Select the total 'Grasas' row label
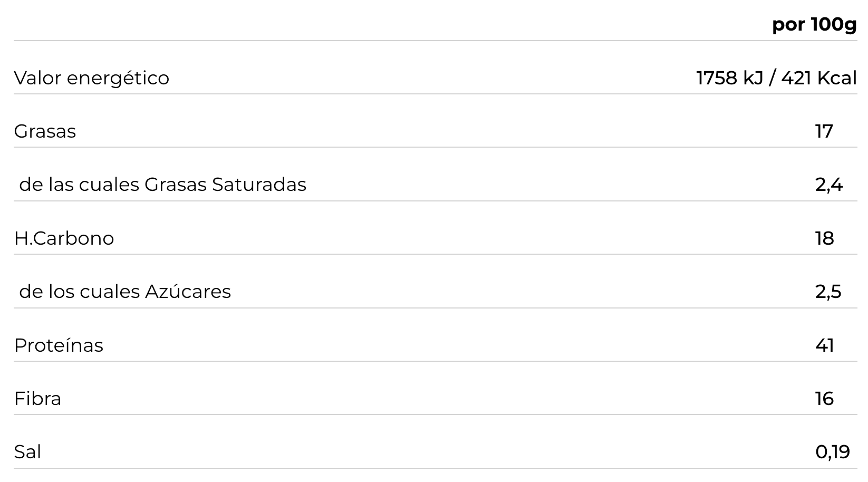The width and height of the screenshot is (868, 482). (x=45, y=131)
